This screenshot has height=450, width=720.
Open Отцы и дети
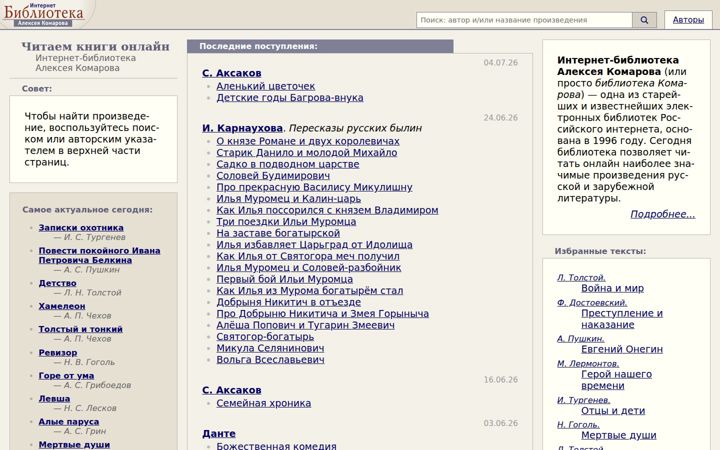click(x=613, y=411)
